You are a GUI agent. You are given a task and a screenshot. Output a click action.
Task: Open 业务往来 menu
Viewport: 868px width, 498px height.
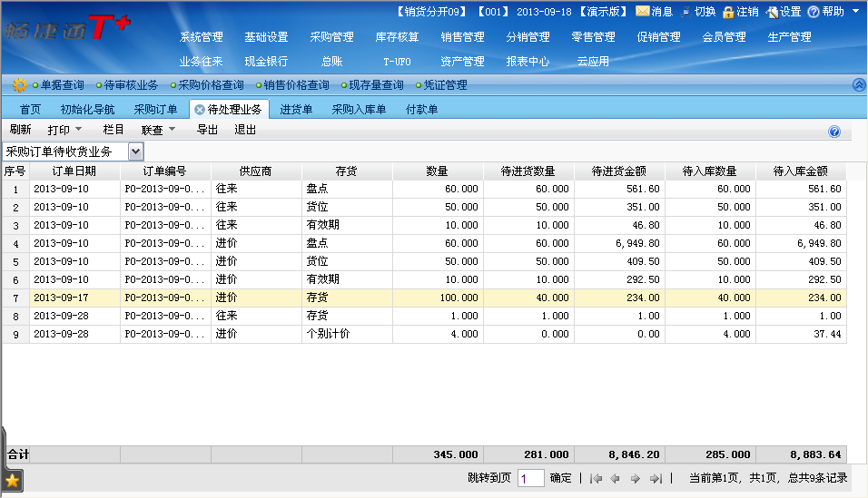coord(201,62)
